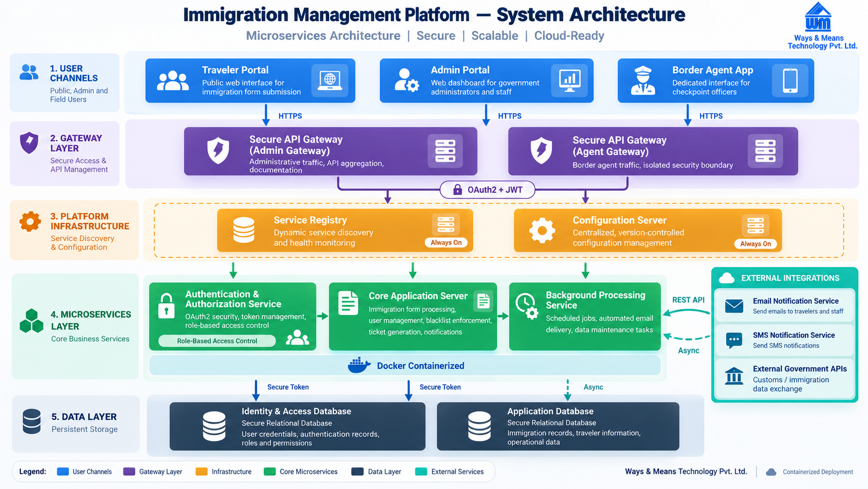This screenshot has height=489, width=868.
Task: Click the Background Processing clock gear icon
Action: pos(527,306)
